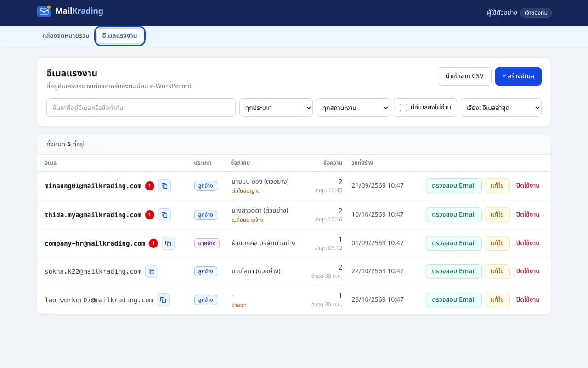Screen dimensions: 588x368
Task: Click the เจ้าของทีม role badge
Action: pos(536,13)
